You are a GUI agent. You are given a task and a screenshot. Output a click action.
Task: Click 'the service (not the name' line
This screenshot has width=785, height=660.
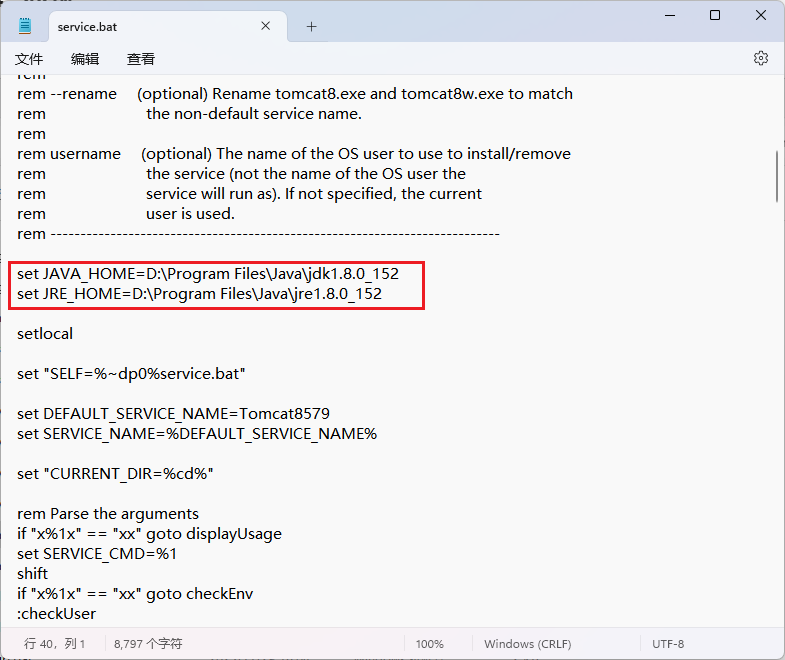pos(241,174)
